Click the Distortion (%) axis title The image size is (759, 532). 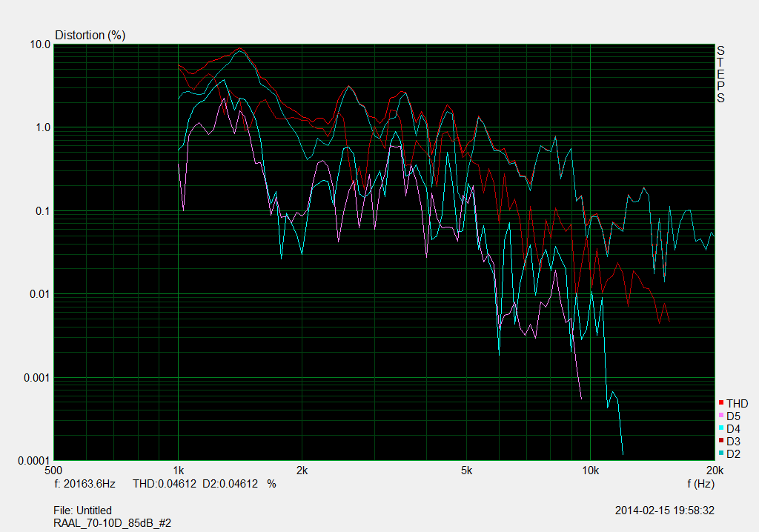(x=90, y=35)
